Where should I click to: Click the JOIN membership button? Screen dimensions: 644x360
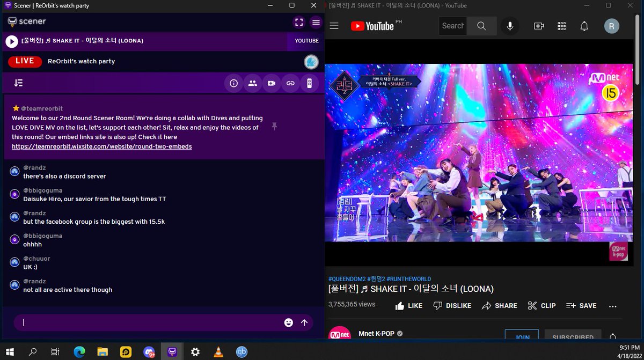(522, 335)
